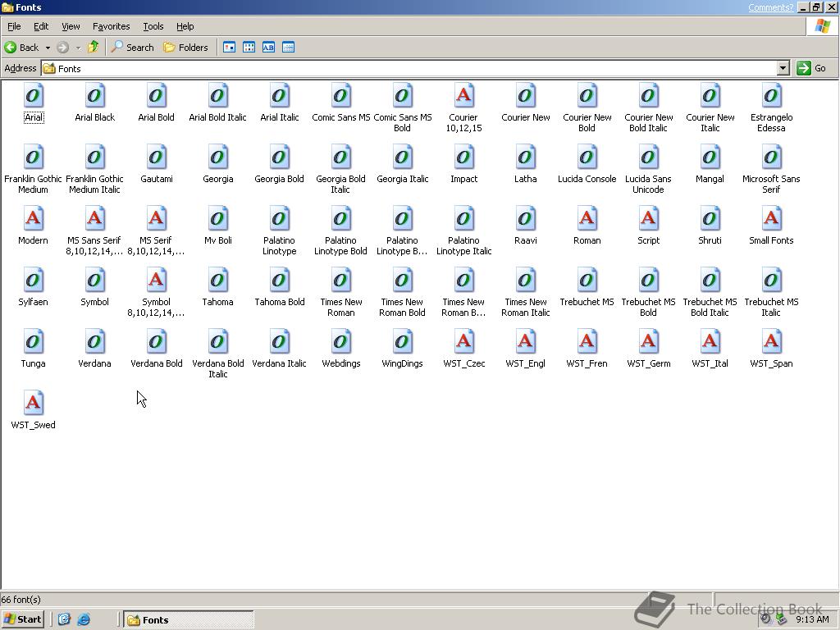Select the WST_Swed font icon
The height and width of the screenshot is (630, 840).
(33, 404)
